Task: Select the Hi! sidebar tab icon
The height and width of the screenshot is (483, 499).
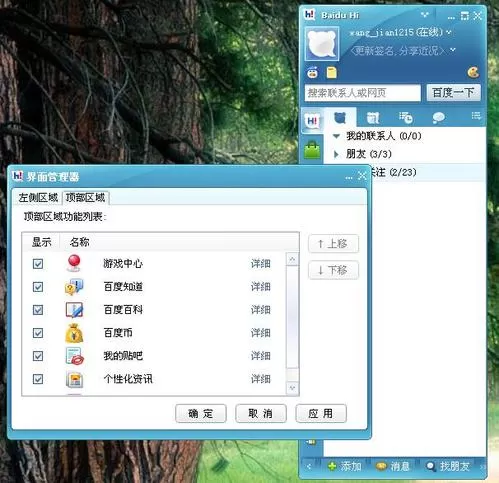Action: coord(312,121)
